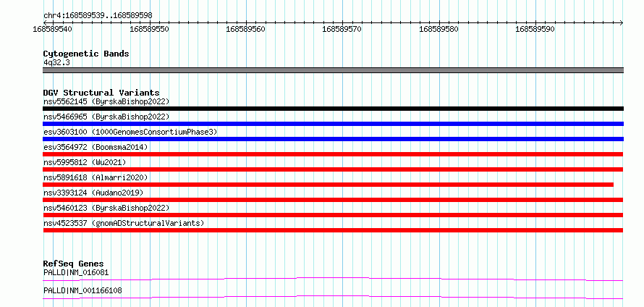This screenshot has height=307, width=644.
Task: Open variant nsv3393124 (Audano2019) label
Action: coord(93,193)
